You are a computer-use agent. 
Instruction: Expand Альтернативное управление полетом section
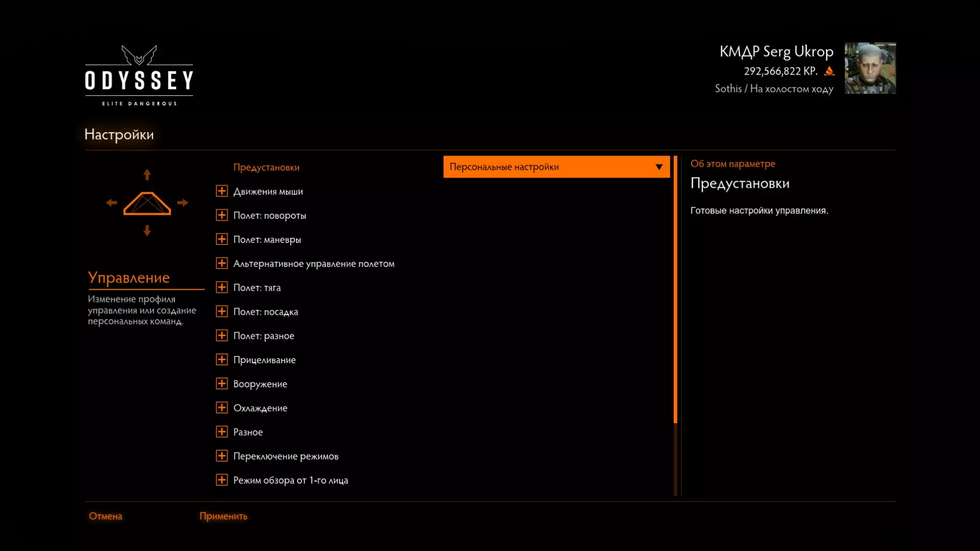pos(222,263)
